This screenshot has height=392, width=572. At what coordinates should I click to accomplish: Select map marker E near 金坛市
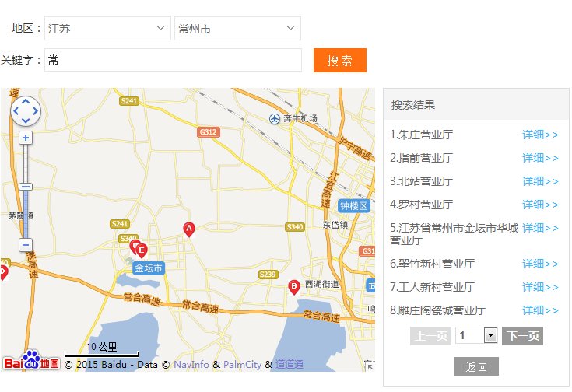142,250
